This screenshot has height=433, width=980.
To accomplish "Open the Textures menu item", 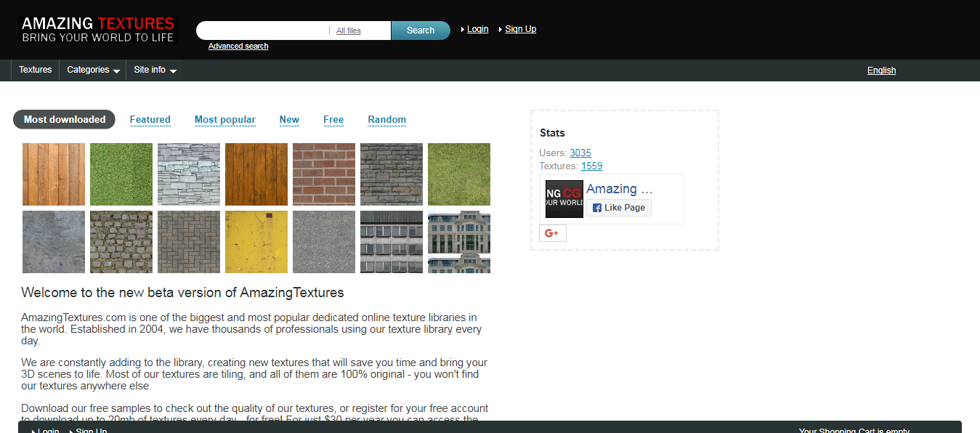I will (x=36, y=70).
